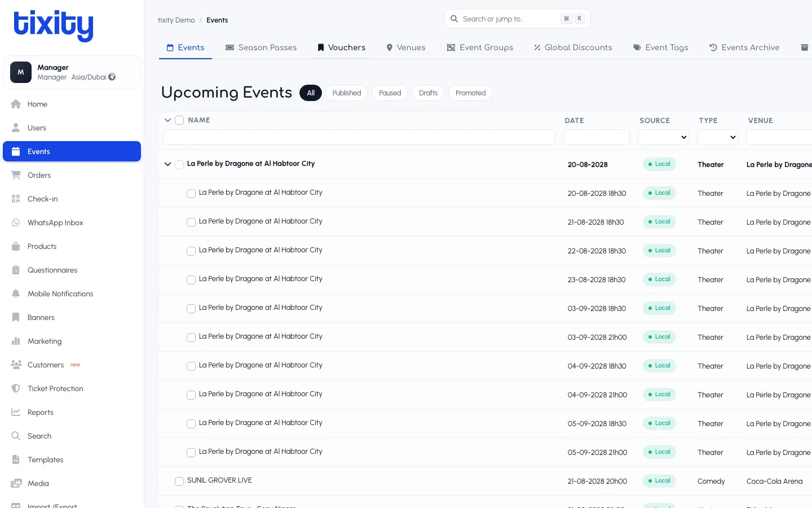Click the WhatsApp Inbox icon

click(x=16, y=222)
